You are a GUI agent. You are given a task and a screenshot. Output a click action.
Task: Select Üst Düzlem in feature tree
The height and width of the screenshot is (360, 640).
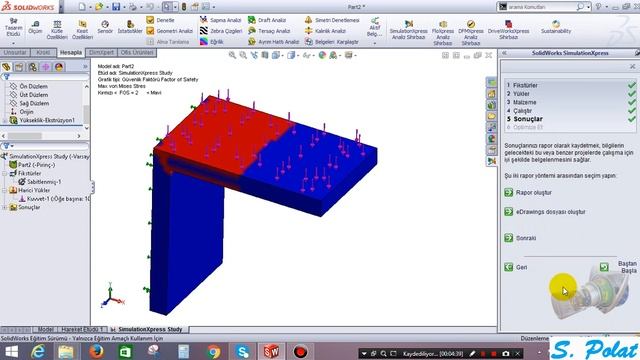tap(33, 95)
